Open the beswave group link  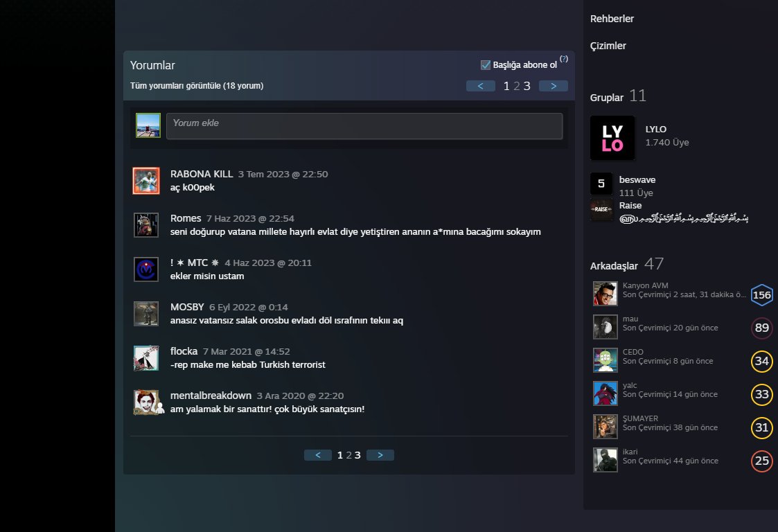pos(637,179)
